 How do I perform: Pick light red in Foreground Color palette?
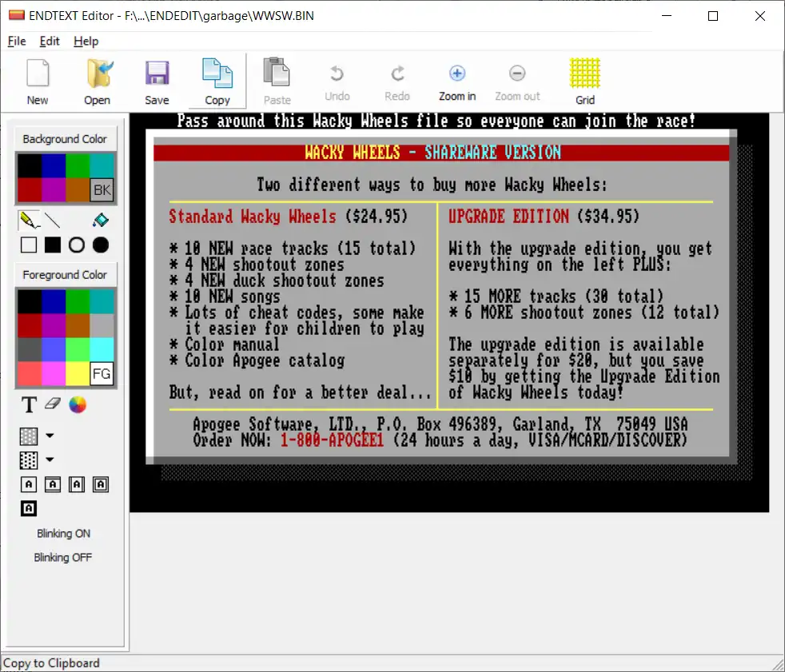(x=30, y=374)
